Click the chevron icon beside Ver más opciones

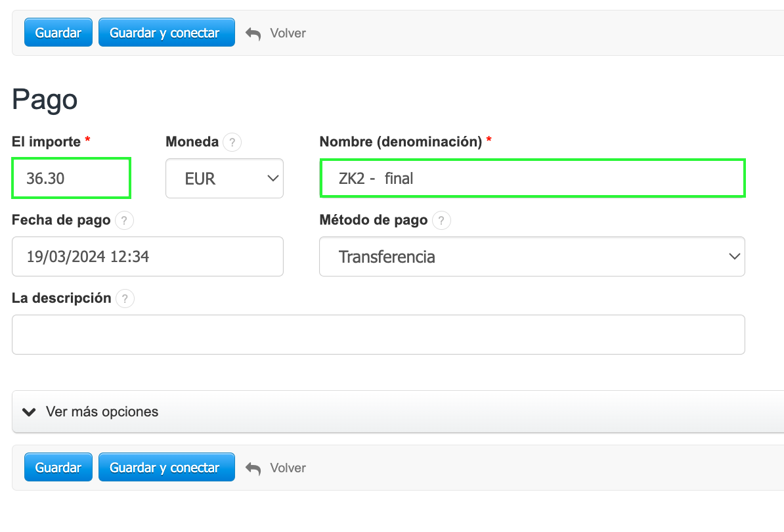coord(29,412)
